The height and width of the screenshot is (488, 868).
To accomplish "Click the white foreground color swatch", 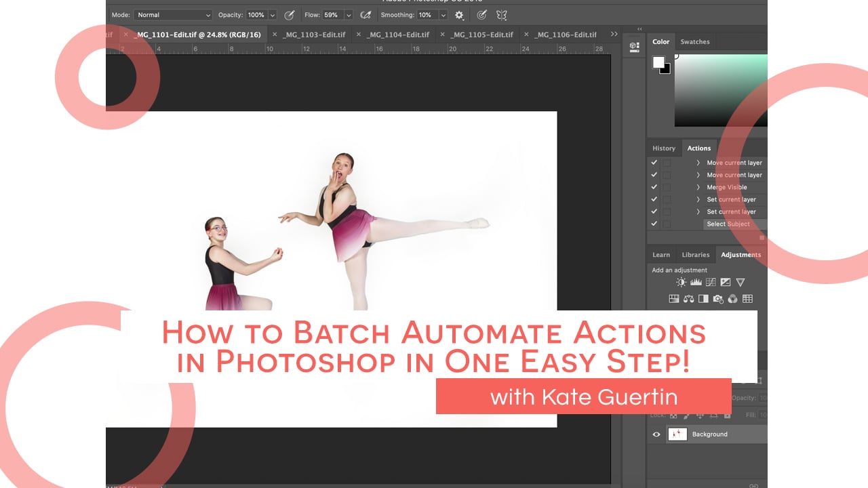I will click(x=658, y=62).
